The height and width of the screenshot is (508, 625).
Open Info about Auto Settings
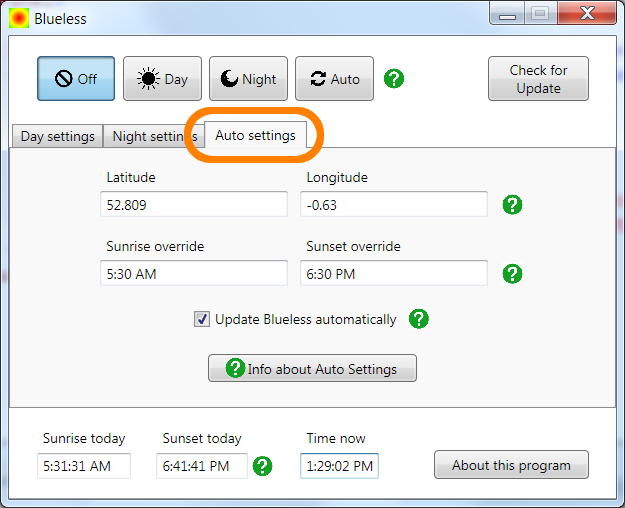[x=312, y=369]
